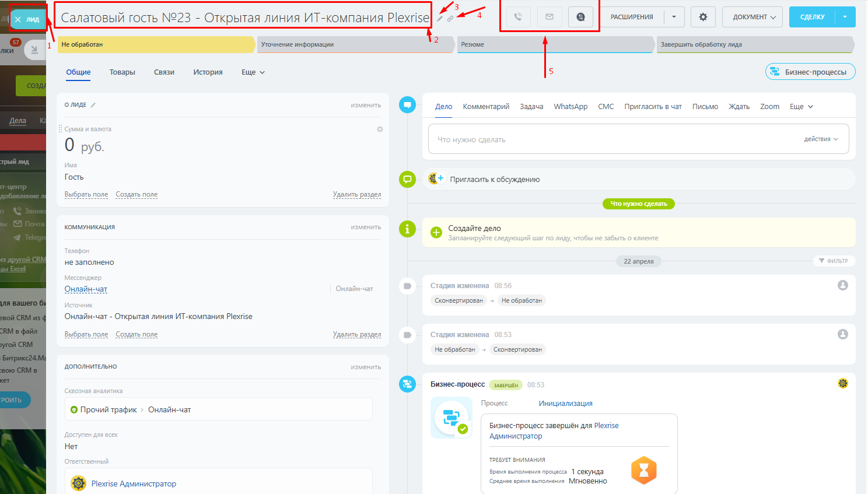868x494 pixels.
Task: Set stage to Уточнение информации
Action: coord(354,44)
